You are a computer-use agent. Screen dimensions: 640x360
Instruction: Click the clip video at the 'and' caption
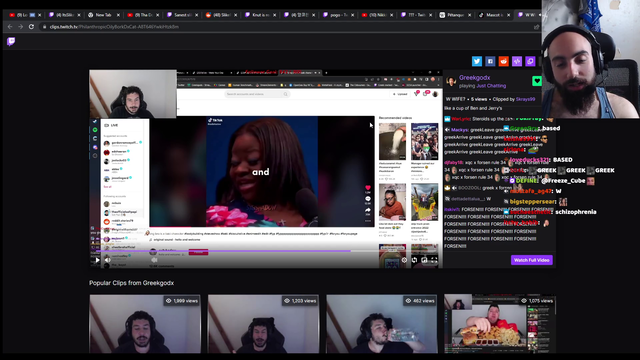[261, 172]
